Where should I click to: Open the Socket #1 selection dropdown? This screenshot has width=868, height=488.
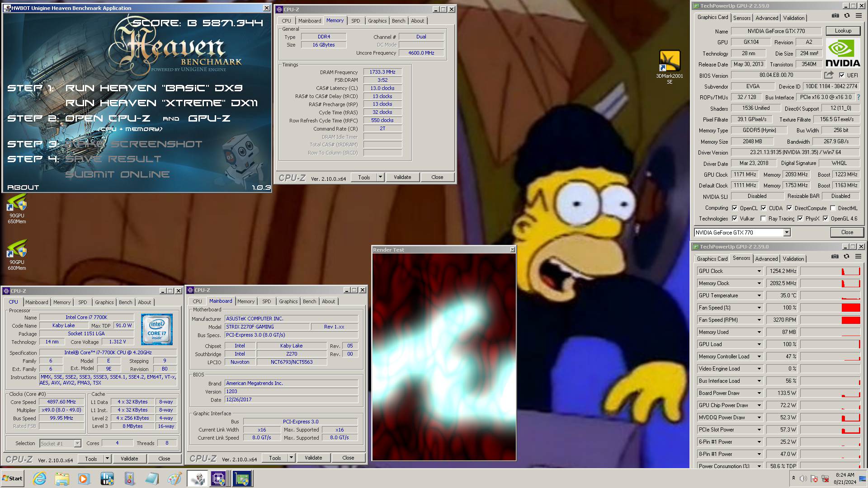coord(77,443)
